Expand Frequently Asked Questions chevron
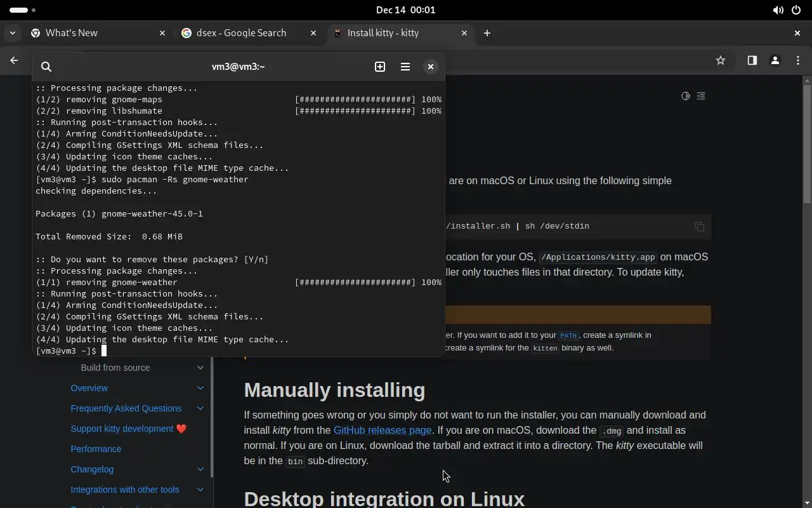The image size is (812, 508). 200,408
